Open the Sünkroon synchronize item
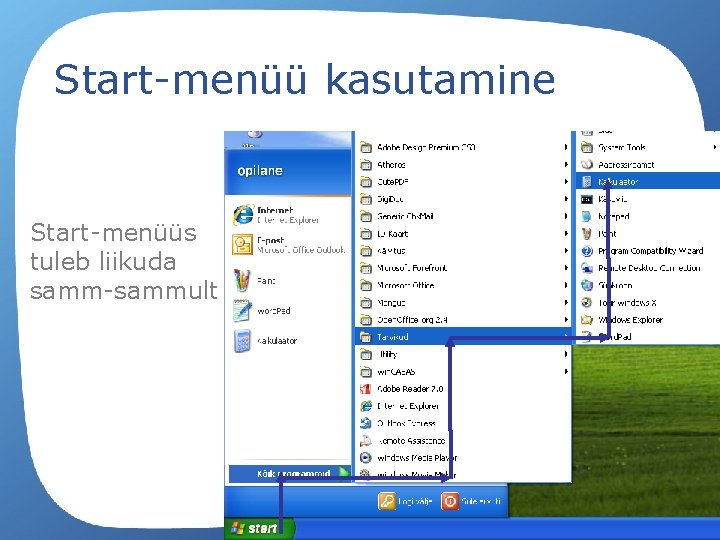 (648, 285)
